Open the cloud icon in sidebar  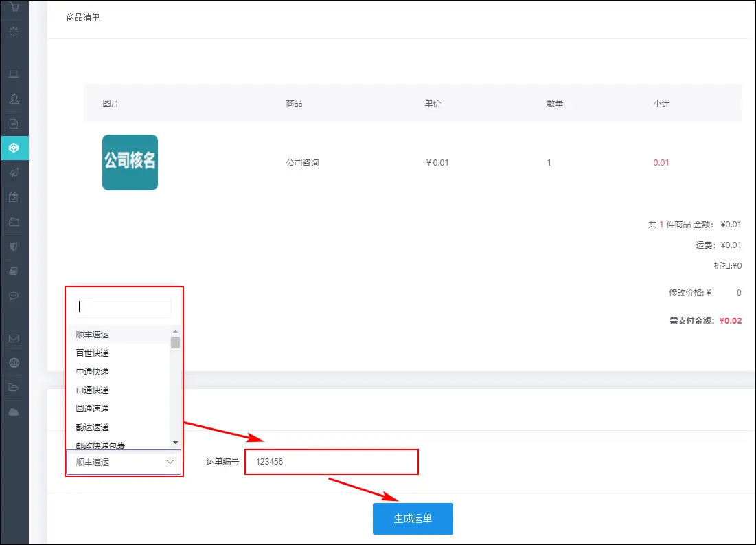[x=14, y=412]
